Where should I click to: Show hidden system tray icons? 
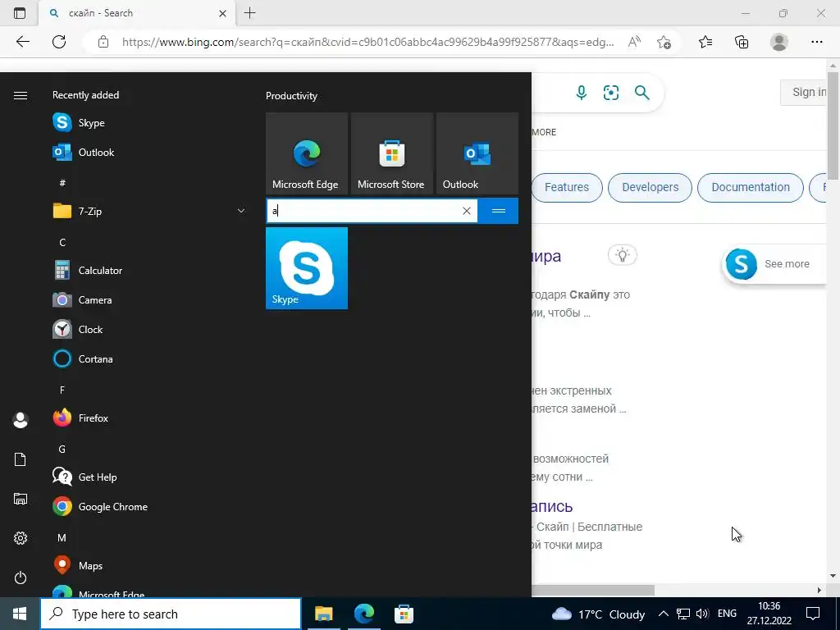tap(663, 614)
